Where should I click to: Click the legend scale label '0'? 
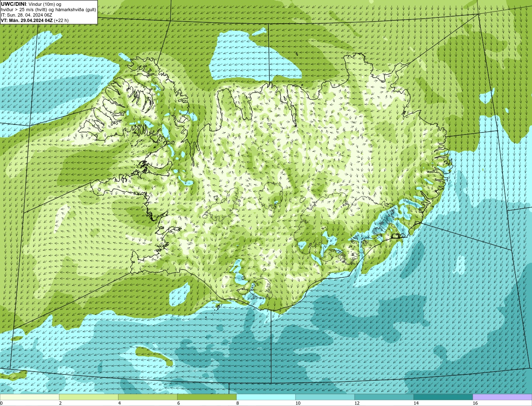(1, 403)
